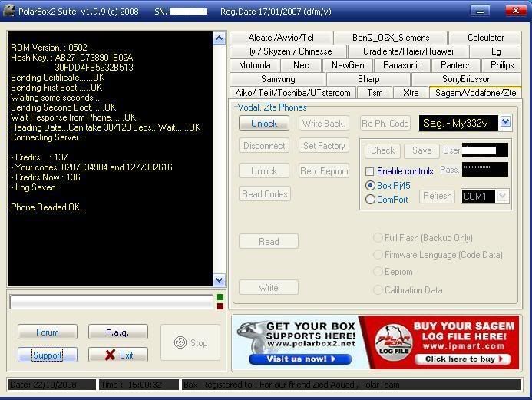The image size is (532, 400).
Task: Open the Sag. - My332v model dropdown
Action: pyautogui.click(x=505, y=123)
